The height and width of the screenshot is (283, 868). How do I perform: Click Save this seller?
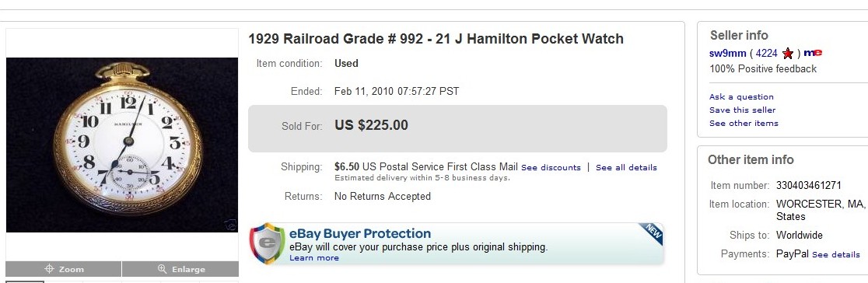pos(742,110)
